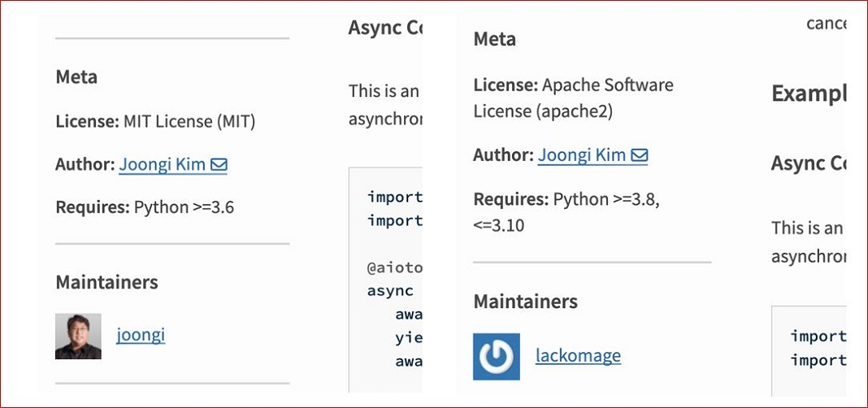This screenshot has height=408, width=868.
Task: Click the Exampl heading in the description
Action: 809,93
